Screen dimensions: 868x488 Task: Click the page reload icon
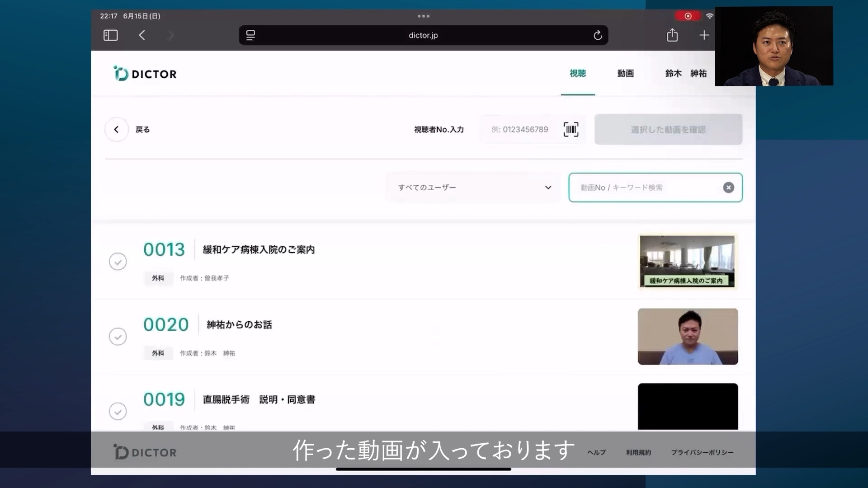point(598,35)
